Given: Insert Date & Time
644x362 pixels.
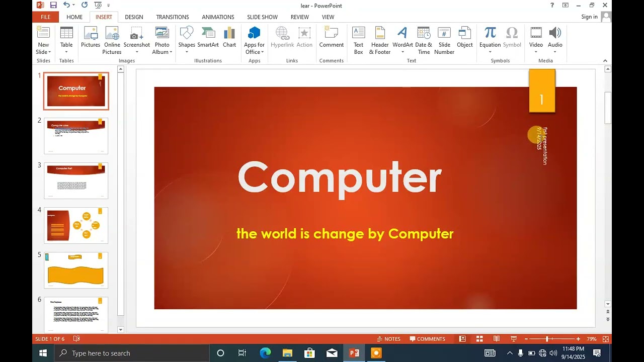Looking at the screenshot, I should pyautogui.click(x=424, y=40).
